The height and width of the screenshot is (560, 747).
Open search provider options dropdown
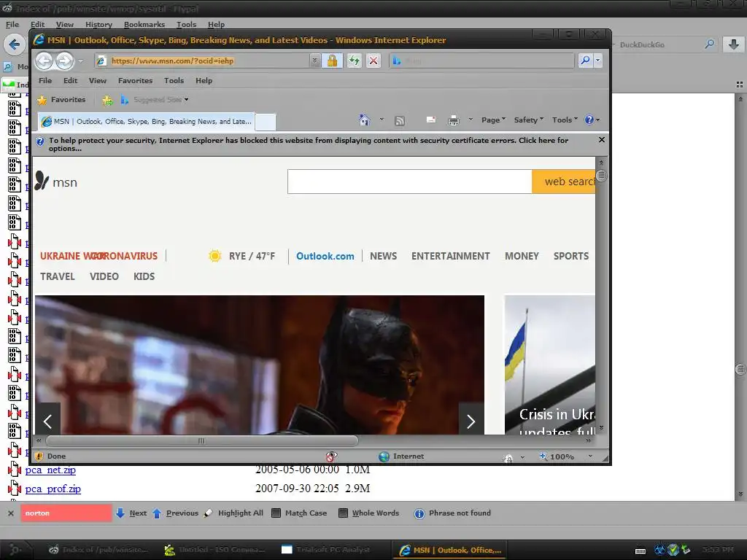click(598, 61)
